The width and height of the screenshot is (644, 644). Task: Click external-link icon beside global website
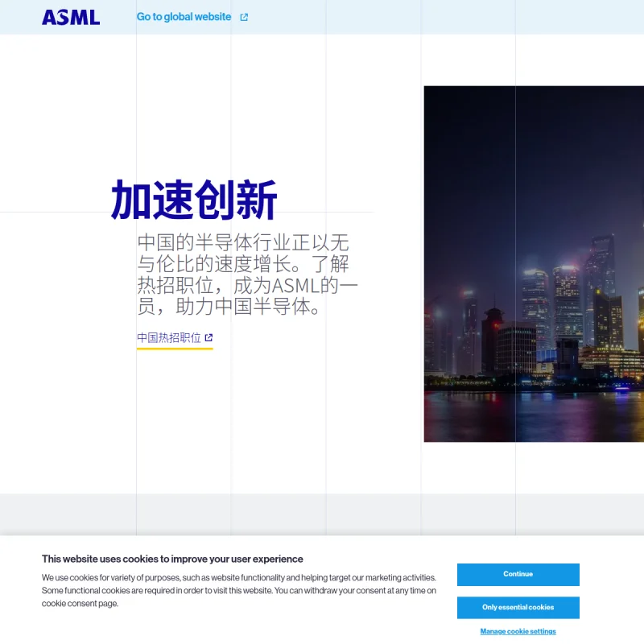pos(244,17)
